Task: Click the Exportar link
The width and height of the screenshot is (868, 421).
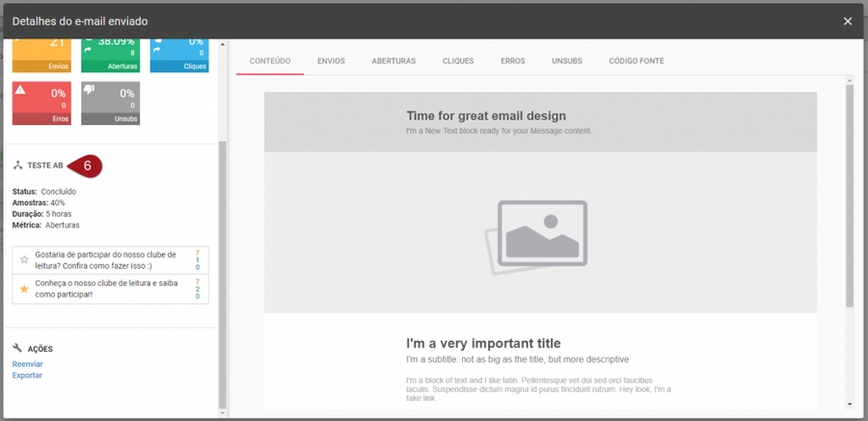Action: pyautogui.click(x=27, y=376)
